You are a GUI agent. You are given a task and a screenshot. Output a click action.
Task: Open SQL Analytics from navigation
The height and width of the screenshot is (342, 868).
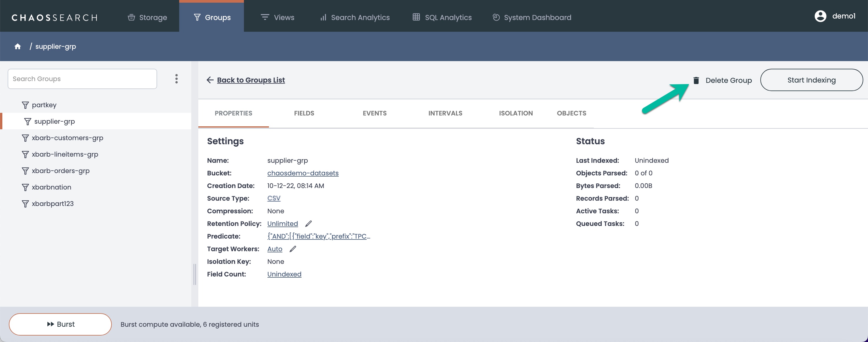pyautogui.click(x=442, y=17)
